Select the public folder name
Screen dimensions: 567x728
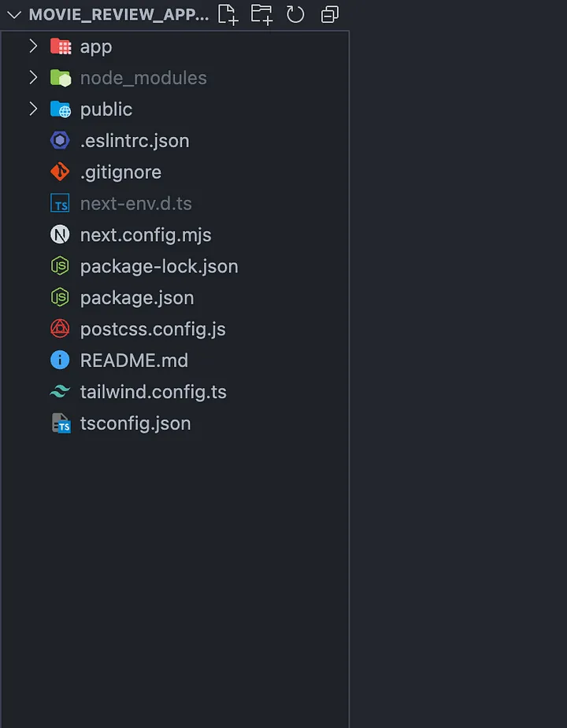(x=106, y=109)
